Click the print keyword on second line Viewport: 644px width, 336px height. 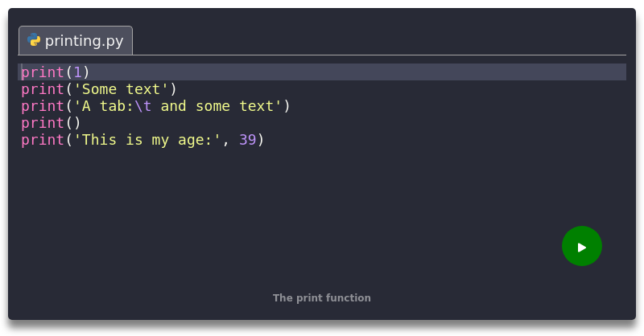[x=43, y=89]
